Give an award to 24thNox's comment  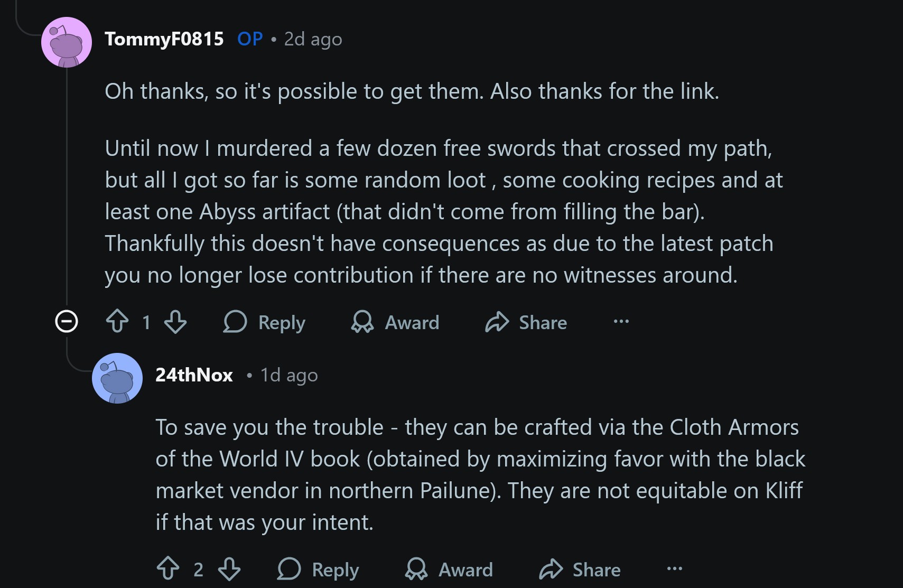click(449, 570)
